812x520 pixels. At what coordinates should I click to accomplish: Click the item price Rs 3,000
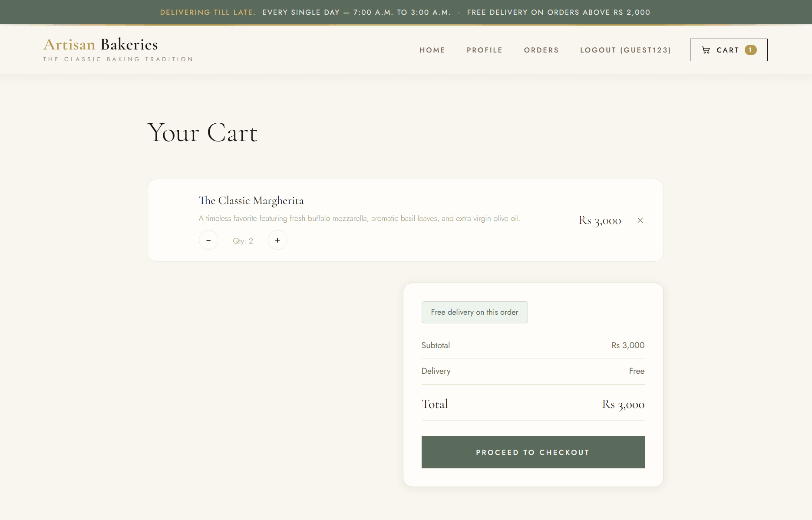pos(600,221)
